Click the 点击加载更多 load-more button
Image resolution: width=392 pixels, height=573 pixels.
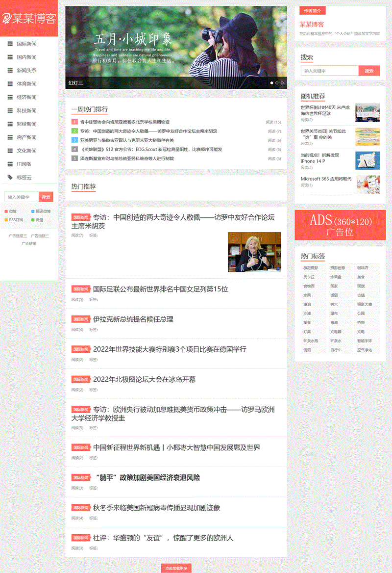176,568
